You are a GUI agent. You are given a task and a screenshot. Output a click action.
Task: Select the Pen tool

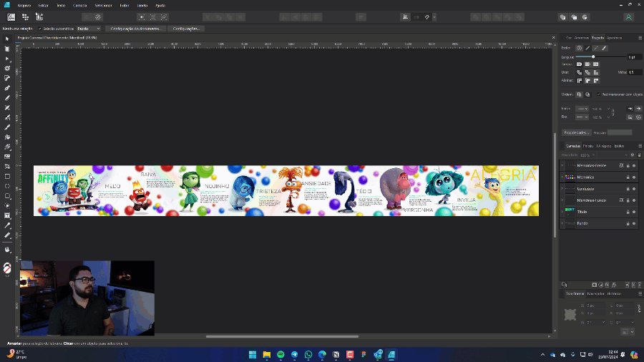point(7,88)
